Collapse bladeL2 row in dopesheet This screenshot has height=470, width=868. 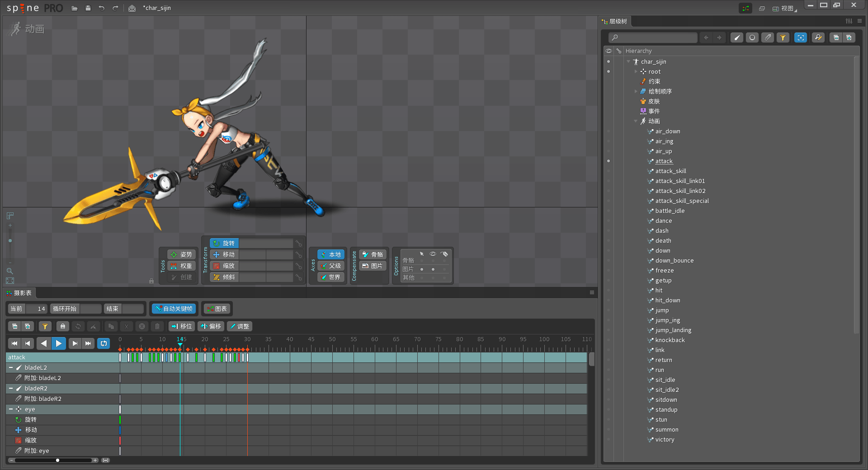(x=11, y=367)
